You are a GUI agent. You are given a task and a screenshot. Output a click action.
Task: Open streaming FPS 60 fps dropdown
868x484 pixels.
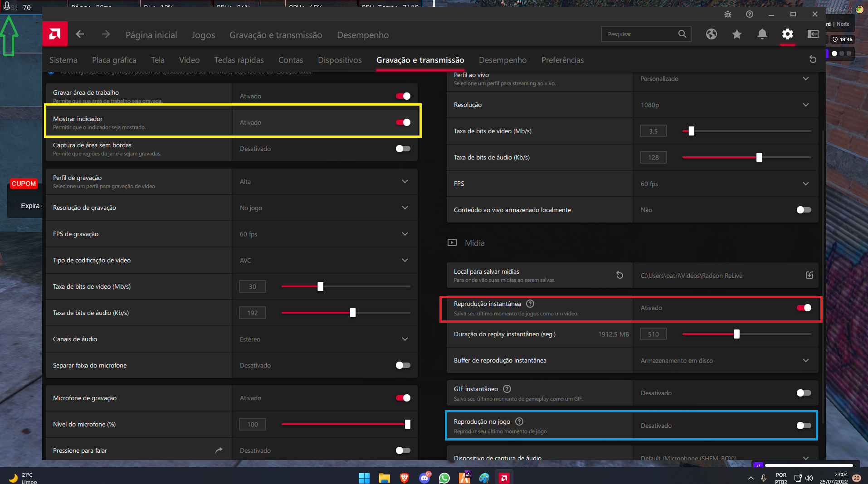726,184
